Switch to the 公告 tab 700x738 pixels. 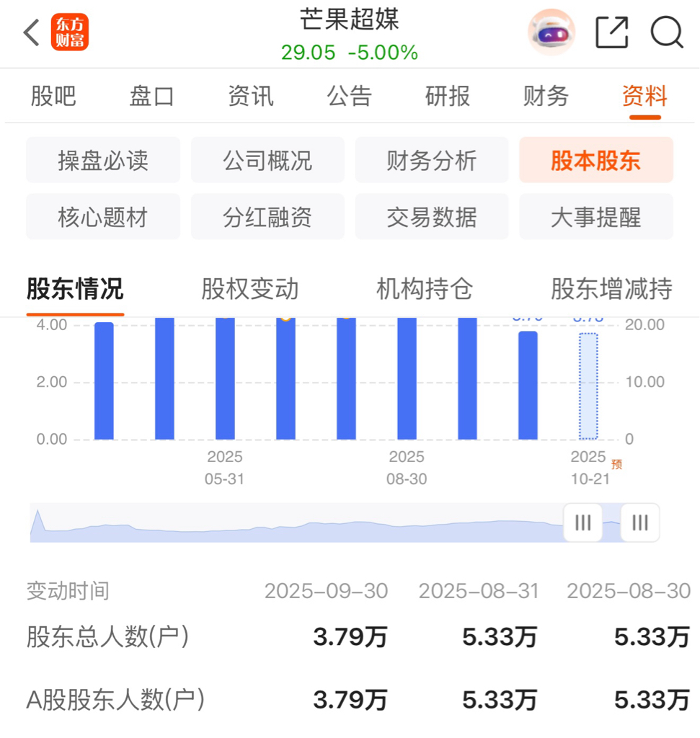[350, 96]
